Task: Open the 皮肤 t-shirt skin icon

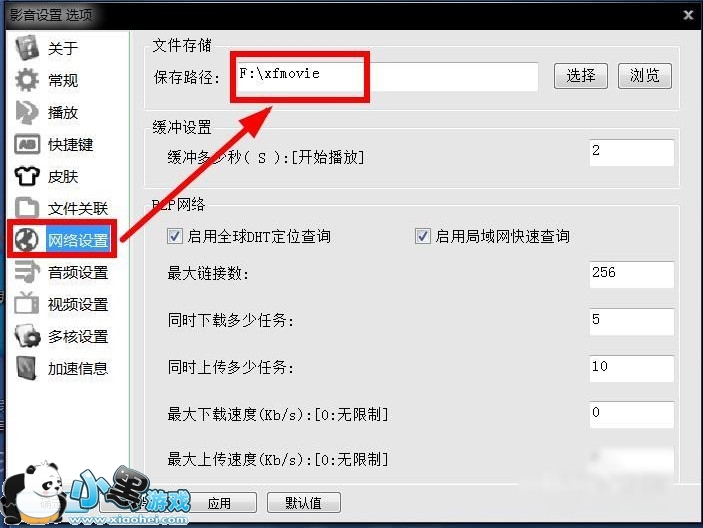Action: pyautogui.click(x=27, y=176)
